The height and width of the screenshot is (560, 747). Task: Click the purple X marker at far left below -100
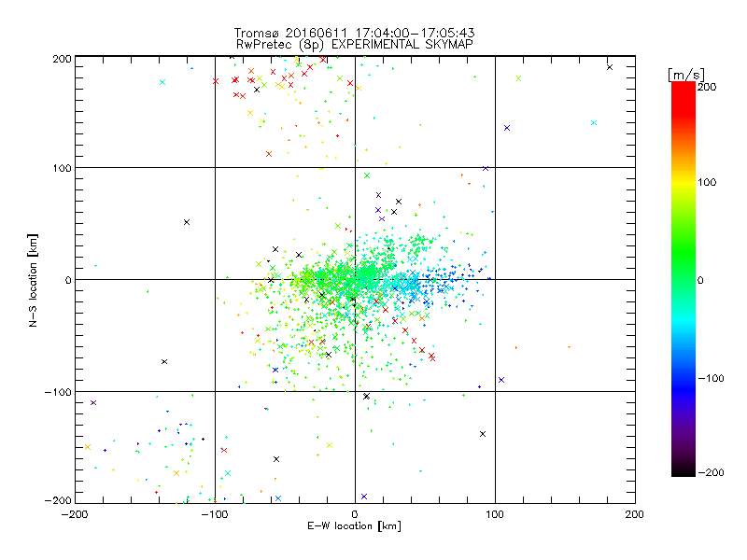tap(93, 403)
